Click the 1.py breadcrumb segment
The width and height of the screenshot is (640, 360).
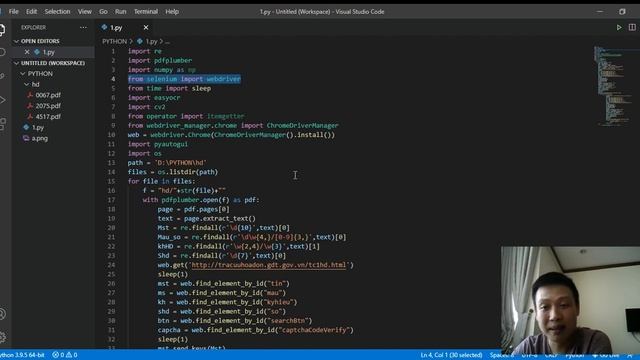(x=151, y=41)
